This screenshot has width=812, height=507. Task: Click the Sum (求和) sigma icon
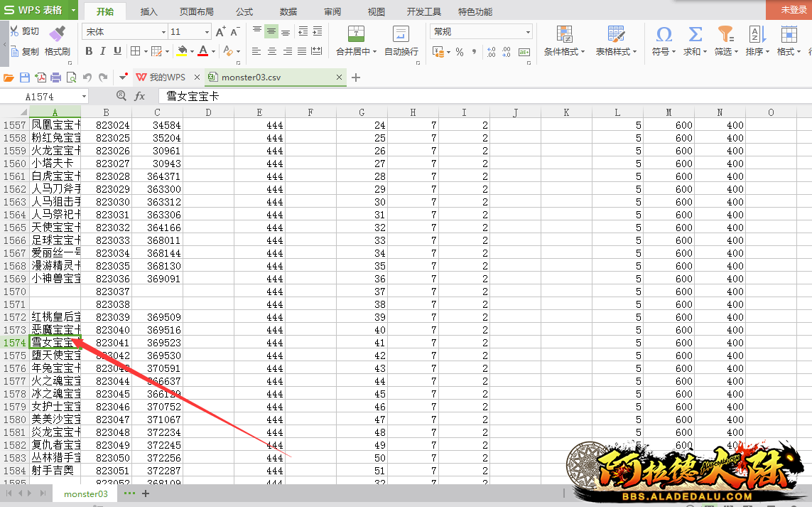[695, 34]
